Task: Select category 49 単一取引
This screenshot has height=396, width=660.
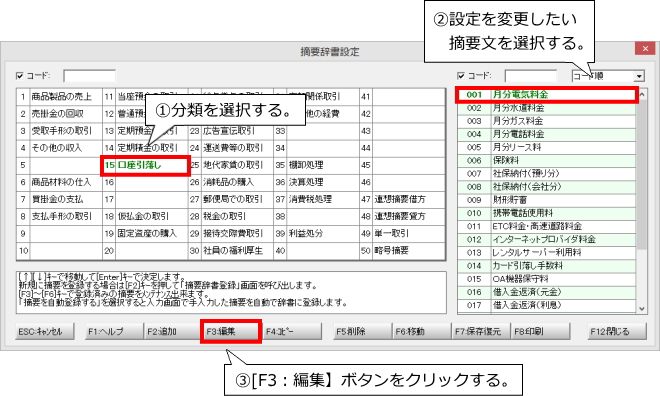Action: [x=402, y=234]
